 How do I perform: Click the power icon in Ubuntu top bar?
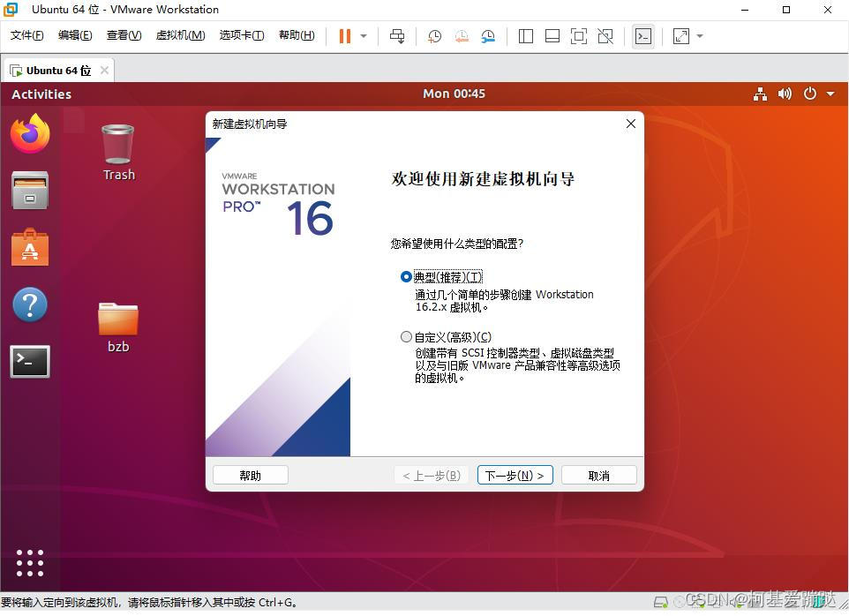click(x=810, y=94)
